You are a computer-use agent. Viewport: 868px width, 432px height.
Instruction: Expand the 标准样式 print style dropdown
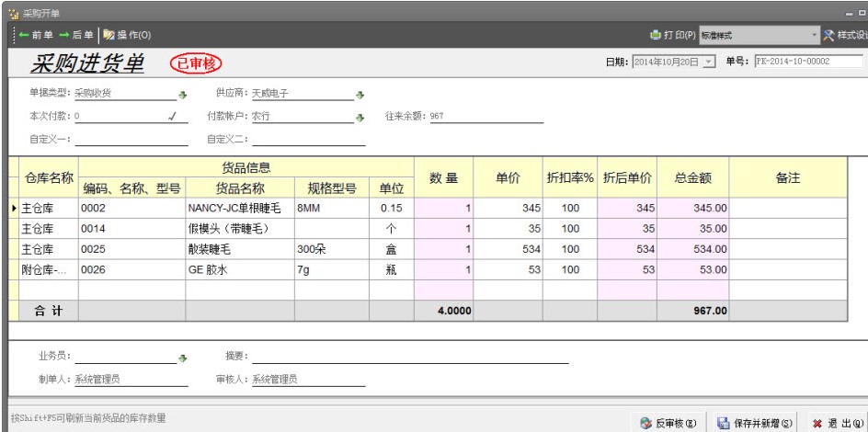[x=814, y=35]
